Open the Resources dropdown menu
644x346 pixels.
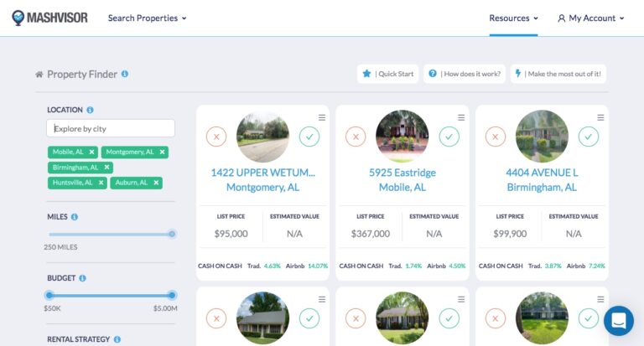(x=513, y=18)
